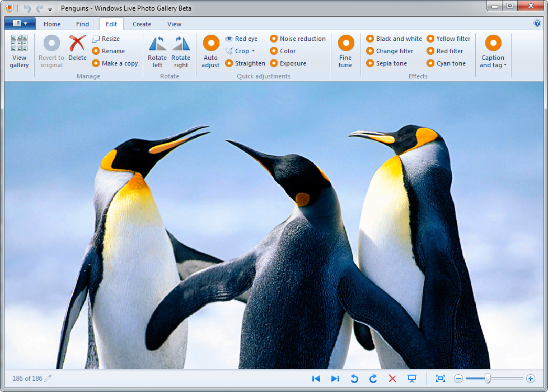
Task: Click Resize in Manage group
Action: point(106,39)
